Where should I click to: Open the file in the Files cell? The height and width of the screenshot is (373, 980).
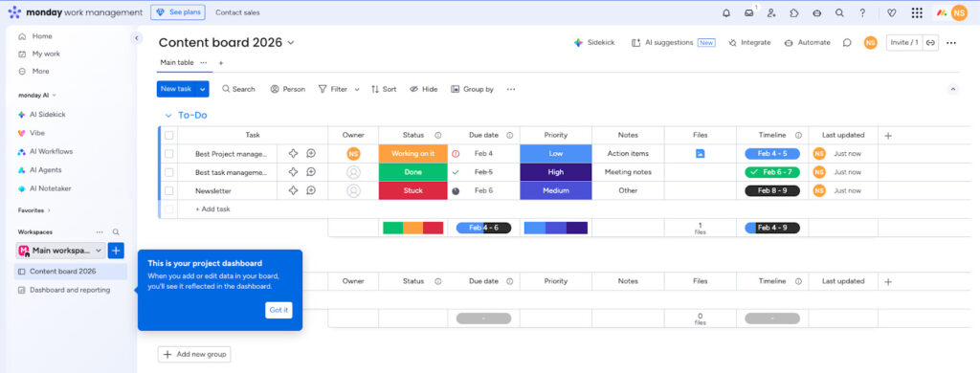[x=700, y=153]
